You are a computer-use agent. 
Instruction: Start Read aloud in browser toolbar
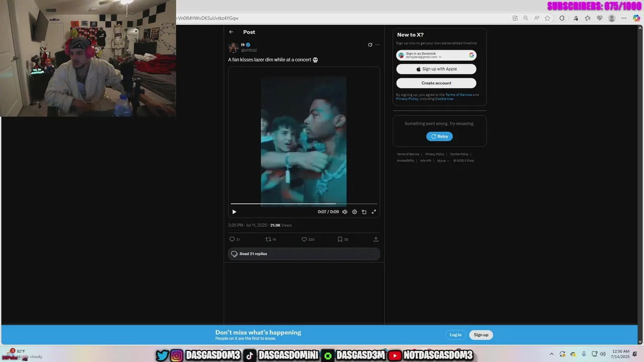537,18
